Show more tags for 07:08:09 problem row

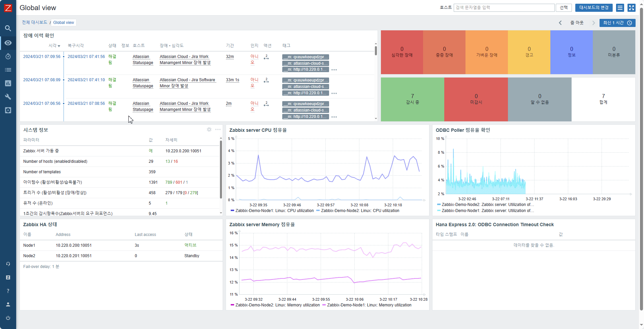(334, 93)
